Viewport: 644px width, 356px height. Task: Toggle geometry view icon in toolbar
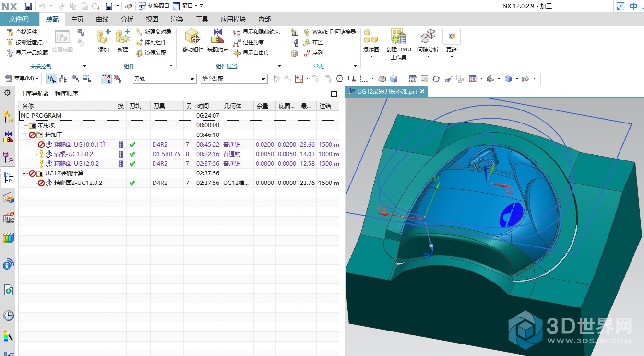(x=75, y=78)
